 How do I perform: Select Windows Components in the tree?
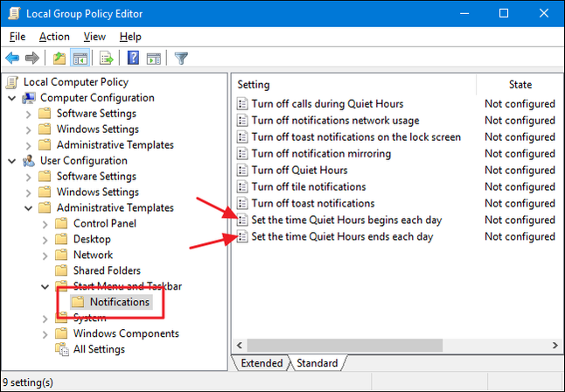pos(126,333)
